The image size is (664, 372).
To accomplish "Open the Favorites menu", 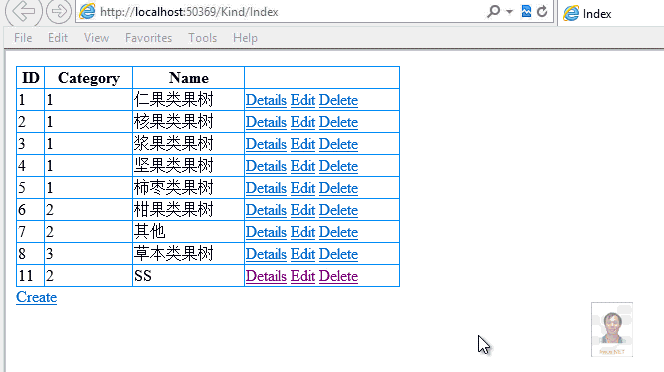I will pyautogui.click(x=148, y=38).
